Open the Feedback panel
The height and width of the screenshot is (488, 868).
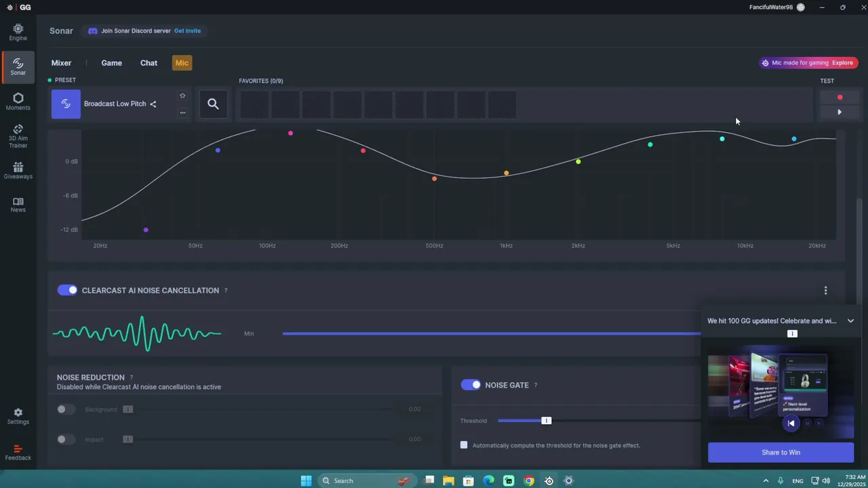(18, 453)
